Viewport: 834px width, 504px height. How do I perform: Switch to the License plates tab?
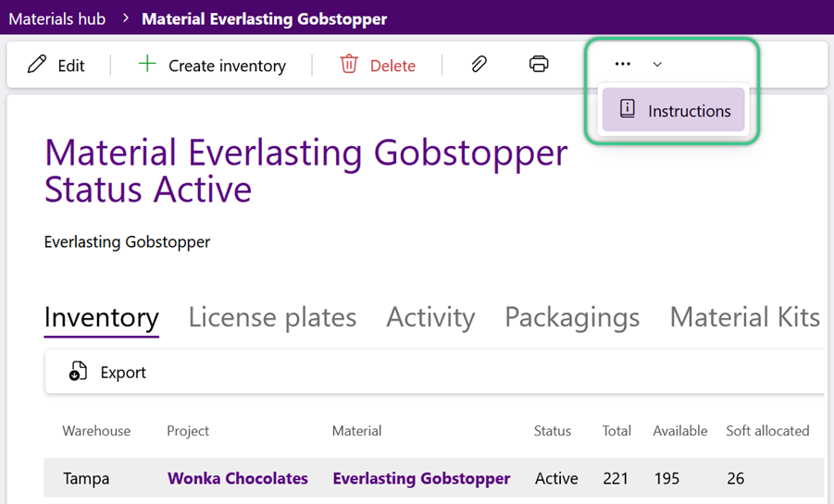point(272,317)
